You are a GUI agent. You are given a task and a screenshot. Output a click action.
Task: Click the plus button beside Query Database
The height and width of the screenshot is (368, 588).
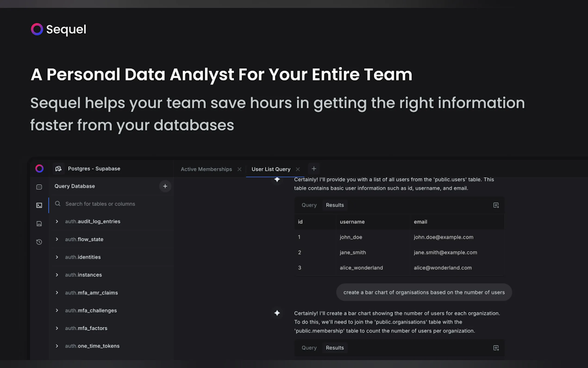[x=165, y=186]
